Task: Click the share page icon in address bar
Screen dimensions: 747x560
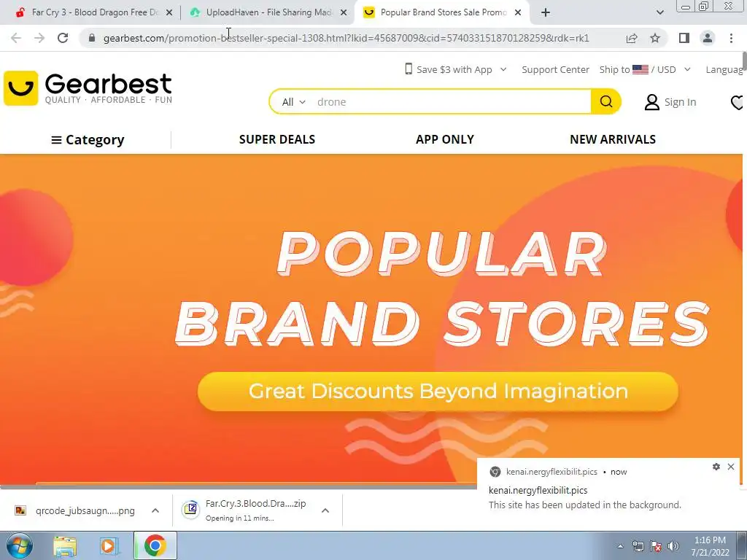Action: pos(632,38)
